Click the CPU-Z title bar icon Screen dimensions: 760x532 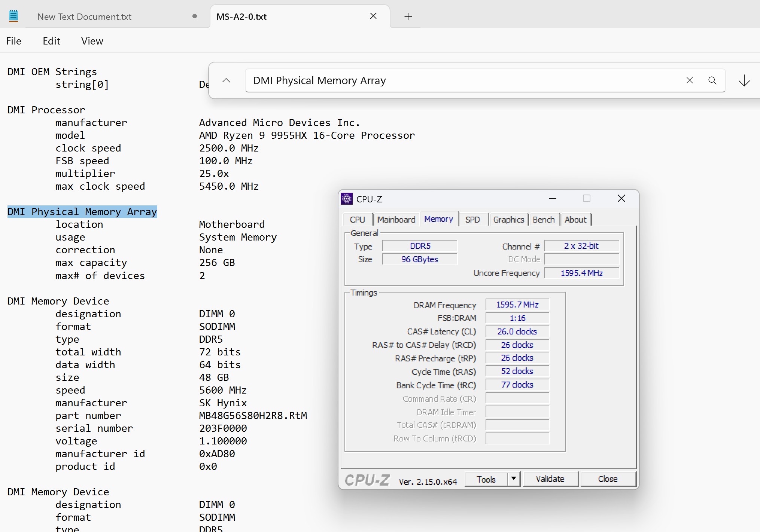click(x=347, y=199)
